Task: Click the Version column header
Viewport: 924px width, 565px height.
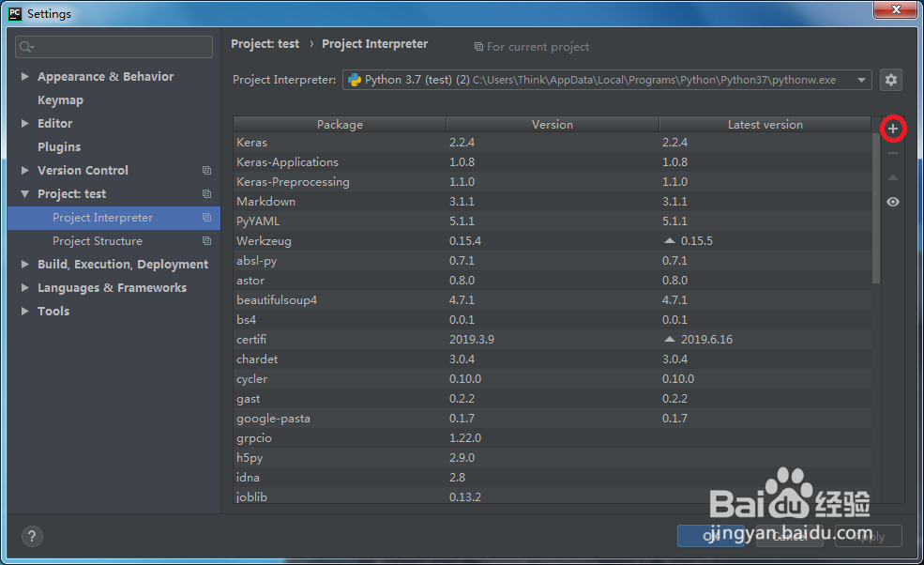Action: pyautogui.click(x=553, y=125)
